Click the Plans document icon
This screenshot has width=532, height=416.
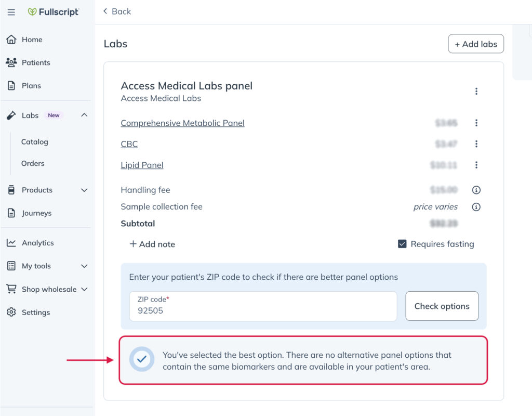click(11, 86)
